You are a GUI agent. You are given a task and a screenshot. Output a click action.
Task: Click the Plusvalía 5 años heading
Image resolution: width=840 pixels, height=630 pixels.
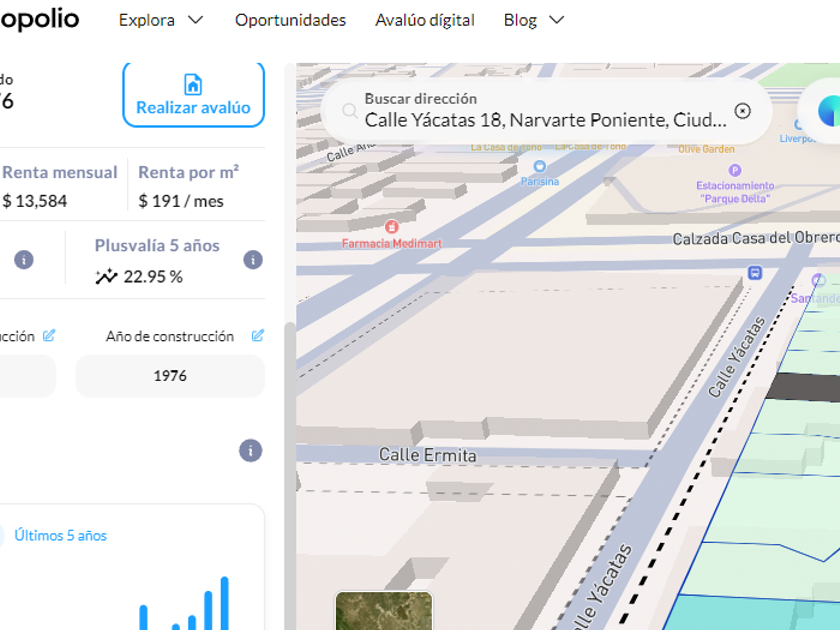[158, 245]
